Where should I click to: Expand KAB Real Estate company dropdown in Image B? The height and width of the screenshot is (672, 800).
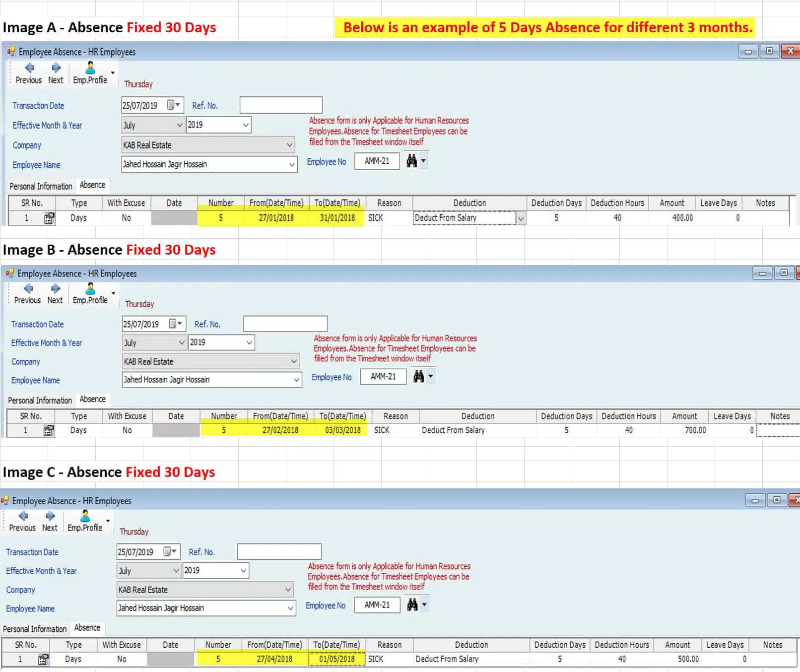[294, 361]
